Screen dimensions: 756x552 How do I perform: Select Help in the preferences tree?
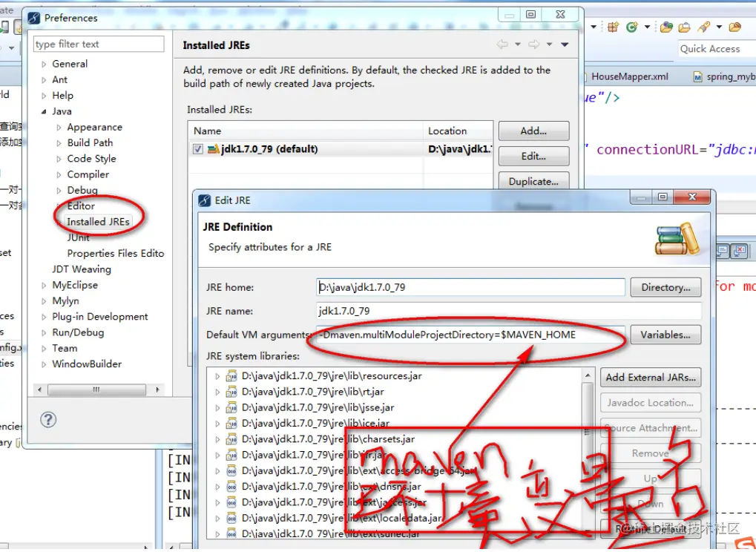click(62, 96)
